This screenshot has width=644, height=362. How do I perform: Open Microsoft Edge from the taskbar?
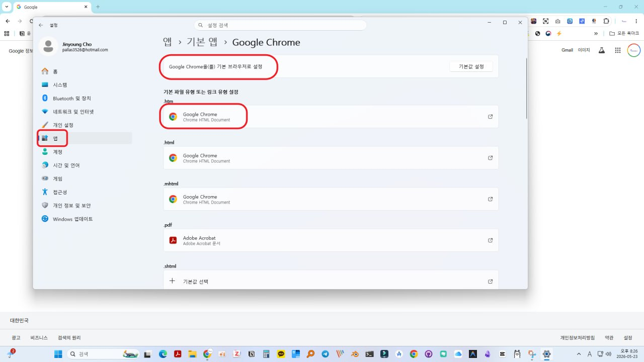(163, 354)
